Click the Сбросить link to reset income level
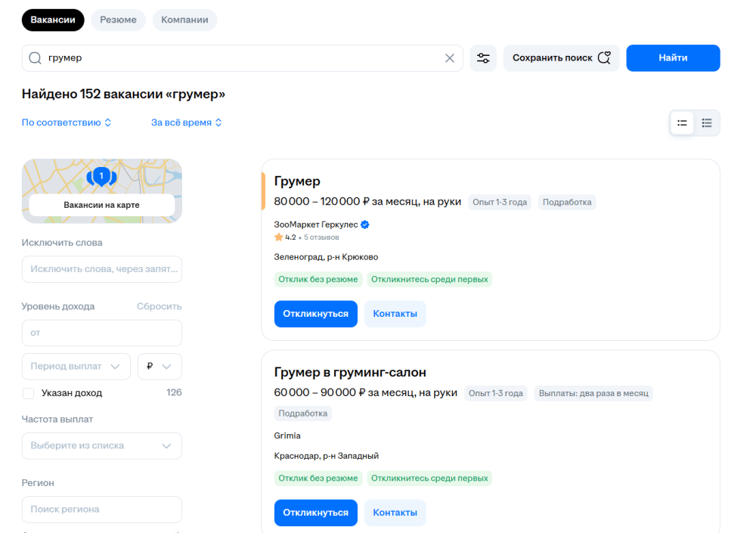 (x=159, y=305)
